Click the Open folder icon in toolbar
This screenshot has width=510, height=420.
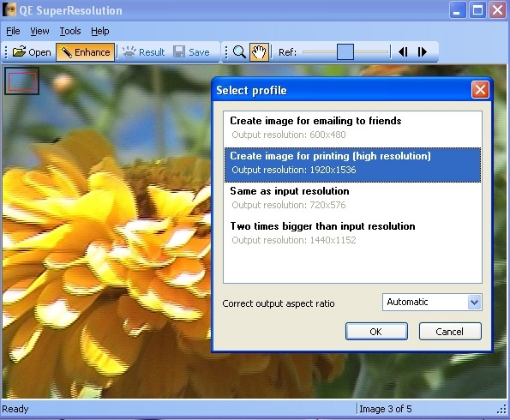[x=19, y=51]
